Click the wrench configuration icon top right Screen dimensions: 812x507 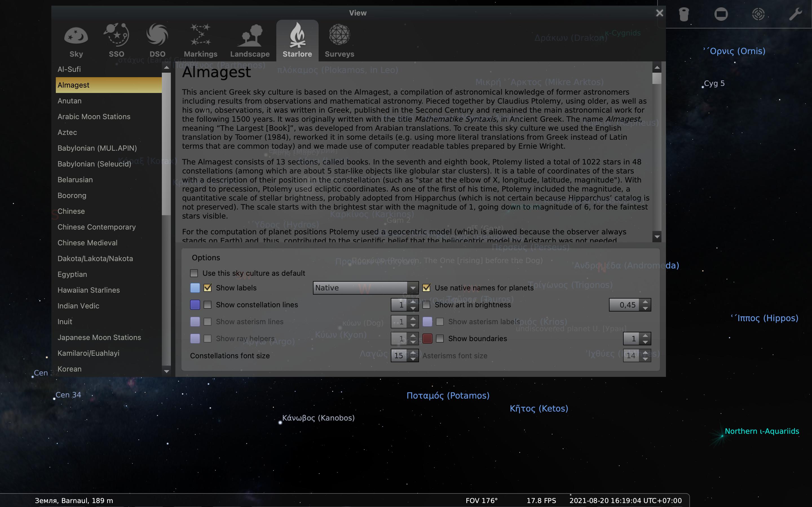[796, 14]
